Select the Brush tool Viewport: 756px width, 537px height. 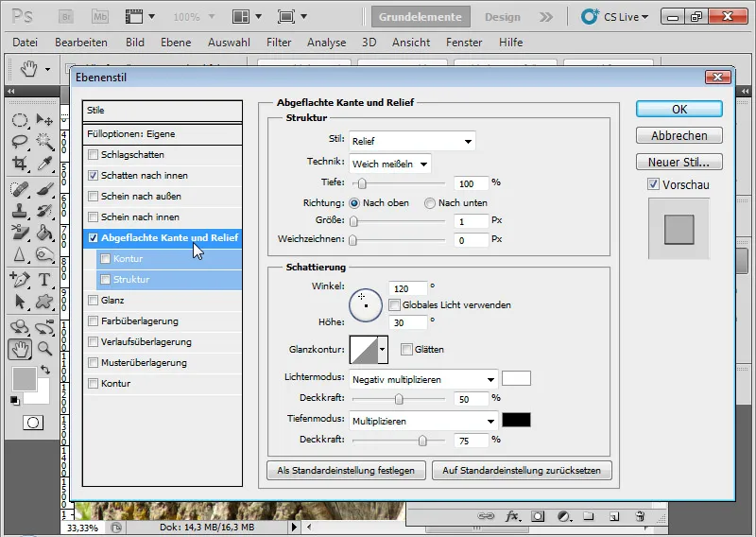pyautogui.click(x=44, y=189)
